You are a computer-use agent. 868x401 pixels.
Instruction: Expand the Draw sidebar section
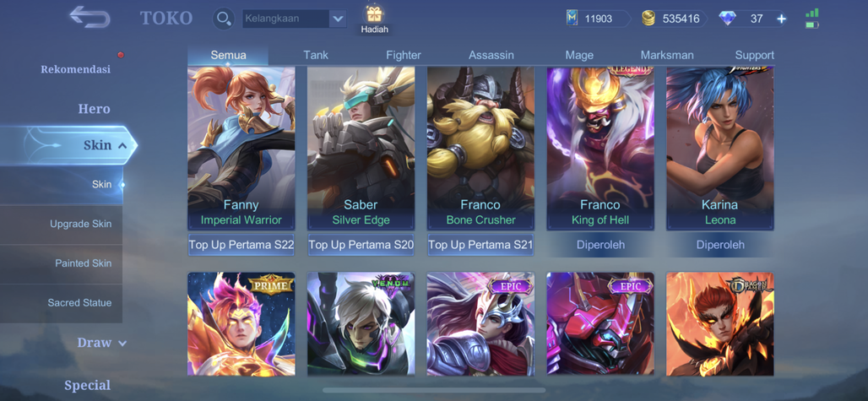[x=102, y=343]
